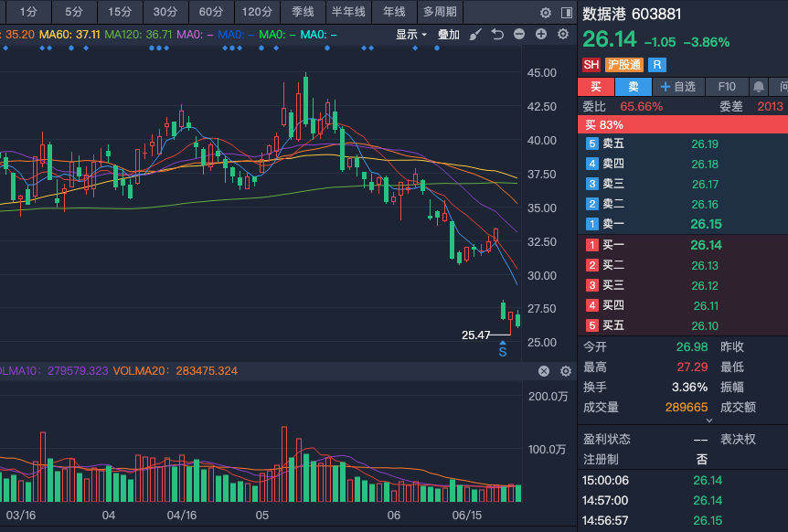Switch to 120分 period tab

point(257,12)
